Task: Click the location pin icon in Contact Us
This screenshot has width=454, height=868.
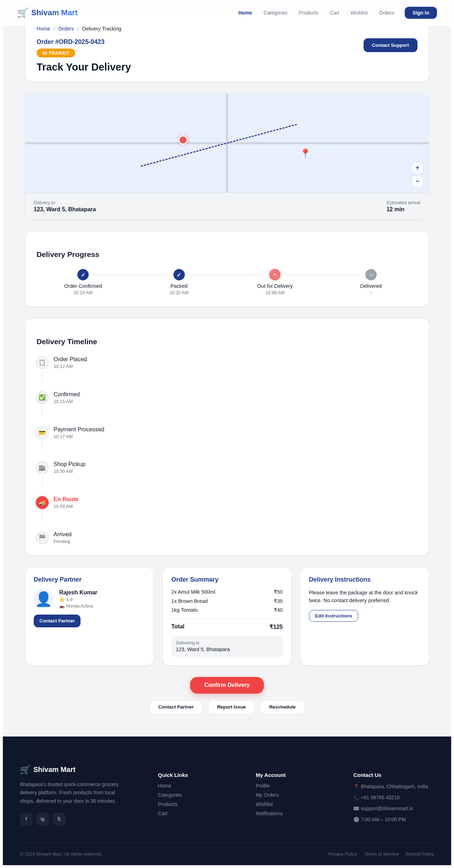Action: pyautogui.click(x=356, y=786)
